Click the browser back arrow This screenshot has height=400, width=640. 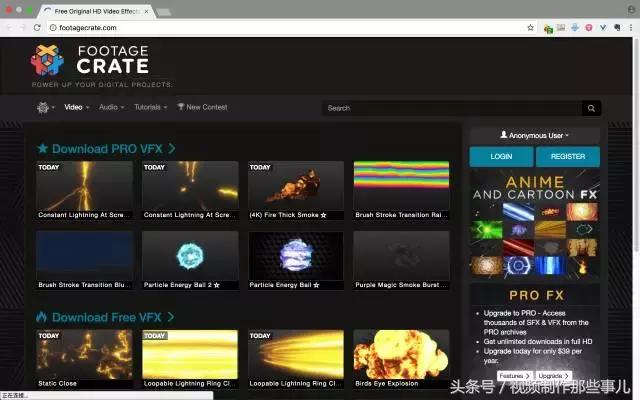coord(9,27)
